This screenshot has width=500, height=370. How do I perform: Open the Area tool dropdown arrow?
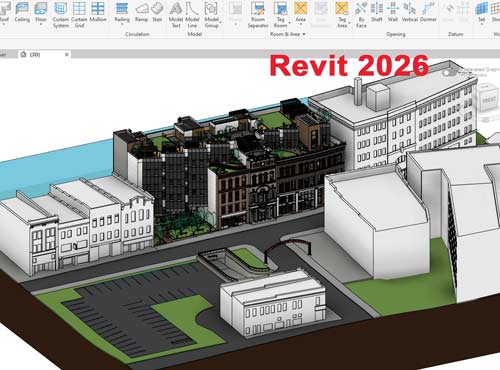(300, 24)
